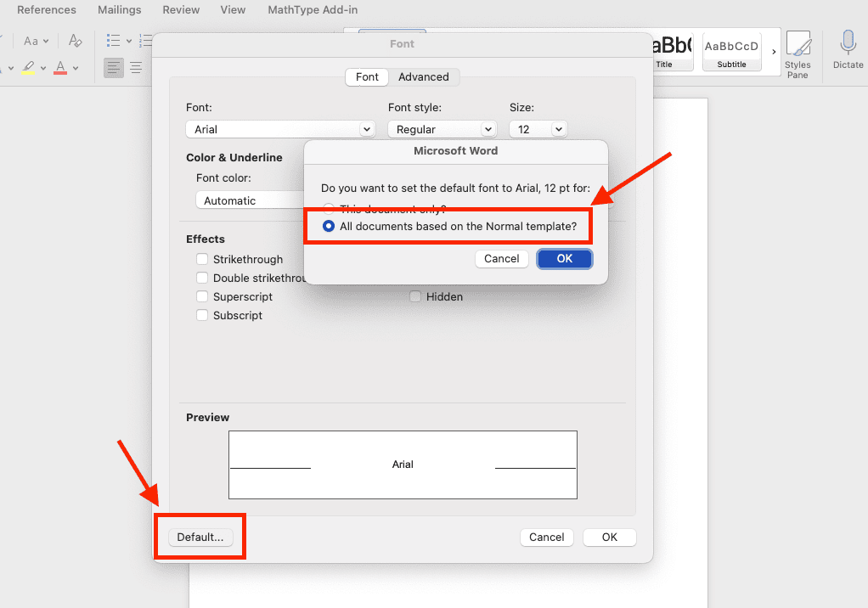The height and width of the screenshot is (608, 868).
Task: Open the highlight color dropdown arrow
Action: (43, 68)
